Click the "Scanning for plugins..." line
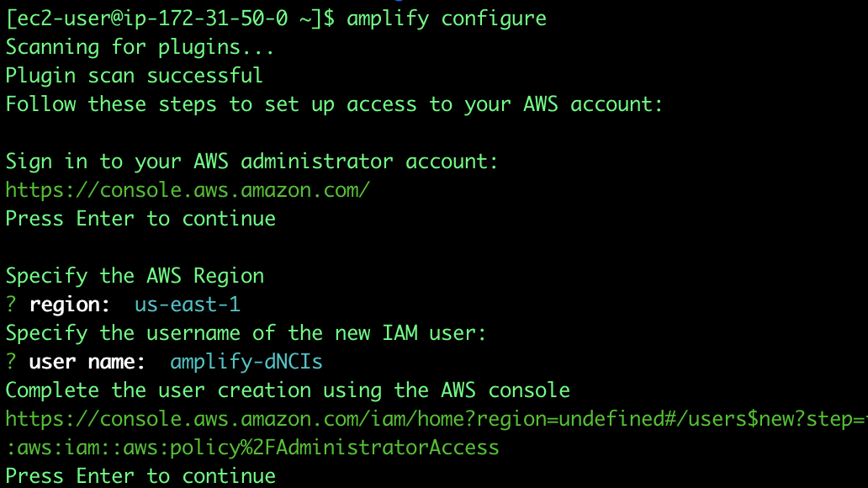868x488 pixels. tap(140, 47)
